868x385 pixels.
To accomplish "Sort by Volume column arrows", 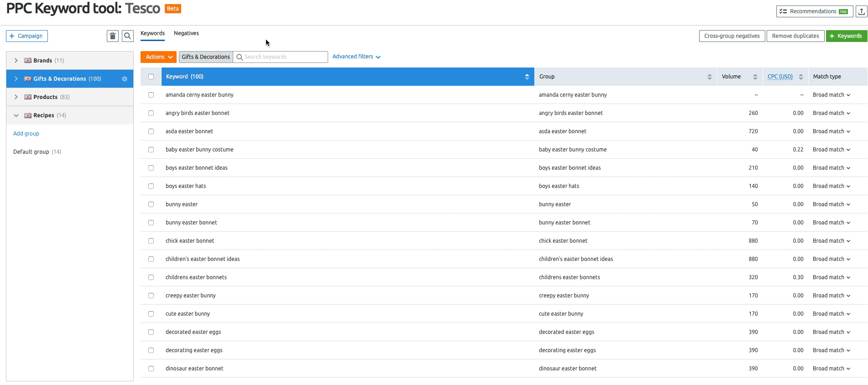I will (x=755, y=77).
